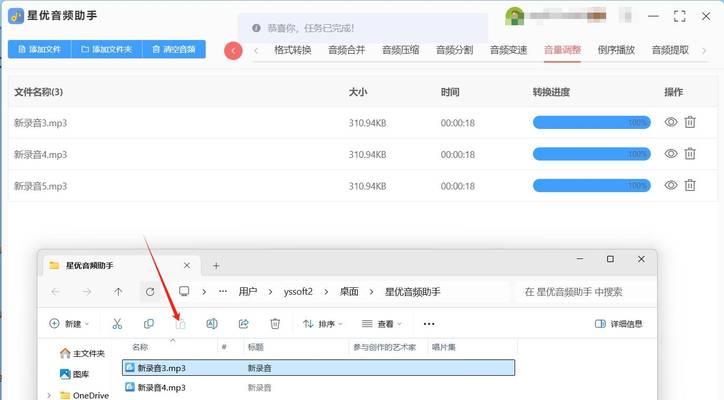Click the 清空音频 button
Viewport: 724px width, 400px height.
(x=174, y=49)
